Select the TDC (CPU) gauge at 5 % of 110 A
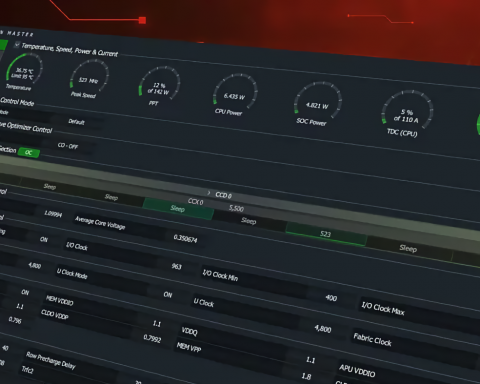The width and height of the screenshot is (480, 384). pyautogui.click(x=406, y=114)
